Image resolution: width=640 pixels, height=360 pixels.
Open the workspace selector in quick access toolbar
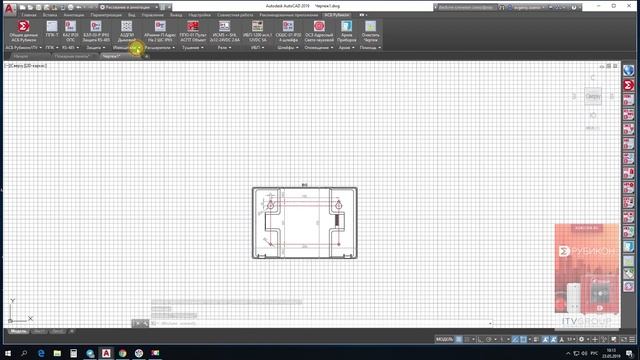pos(129,7)
